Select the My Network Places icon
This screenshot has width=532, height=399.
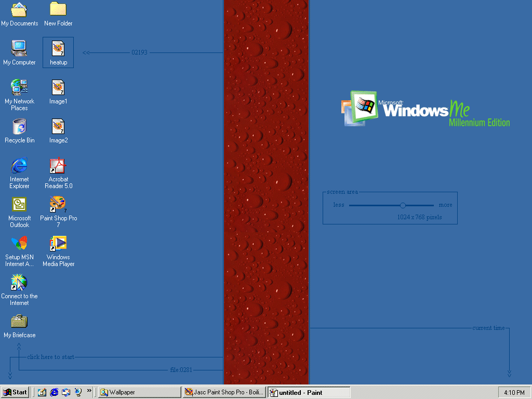(x=19, y=95)
